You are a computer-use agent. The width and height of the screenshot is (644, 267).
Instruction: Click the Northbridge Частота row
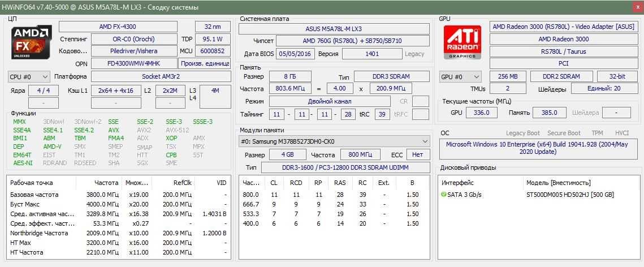click(119, 233)
